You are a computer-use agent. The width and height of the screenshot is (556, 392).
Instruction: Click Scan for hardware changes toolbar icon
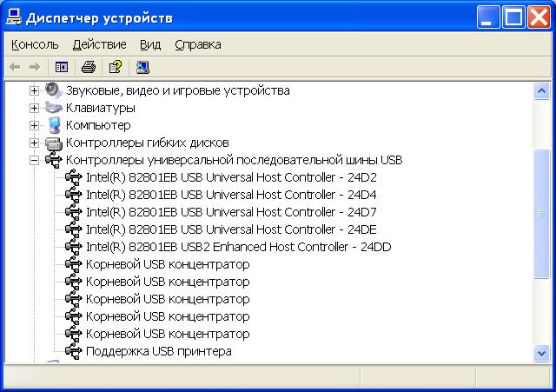point(142,67)
